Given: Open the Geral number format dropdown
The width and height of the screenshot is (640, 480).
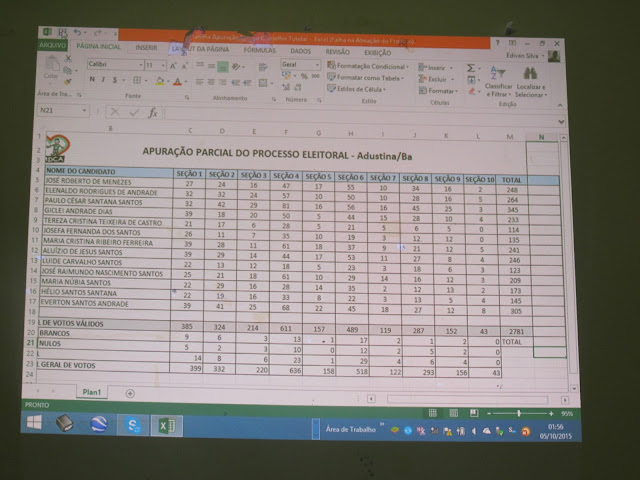Looking at the screenshot, I should (x=317, y=65).
